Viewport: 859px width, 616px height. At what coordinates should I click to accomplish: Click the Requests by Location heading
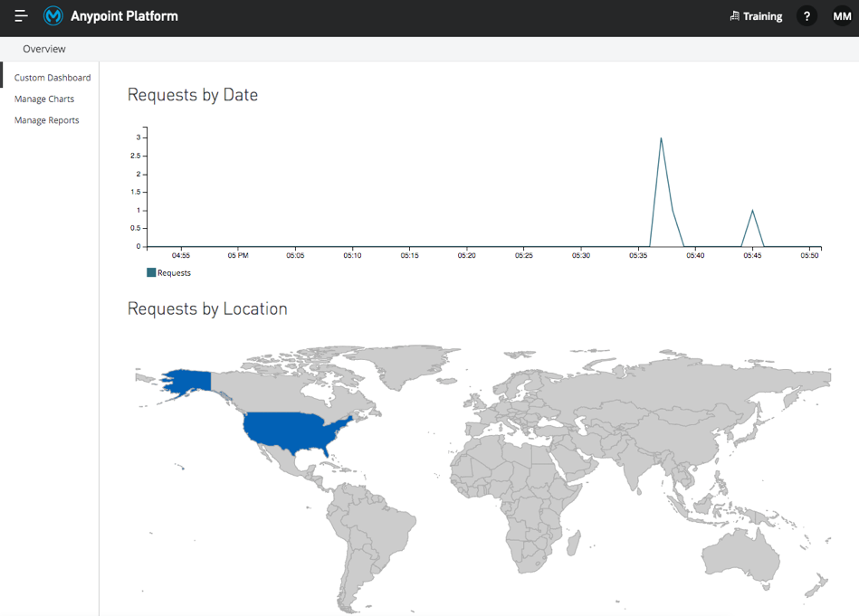tap(207, 308)
